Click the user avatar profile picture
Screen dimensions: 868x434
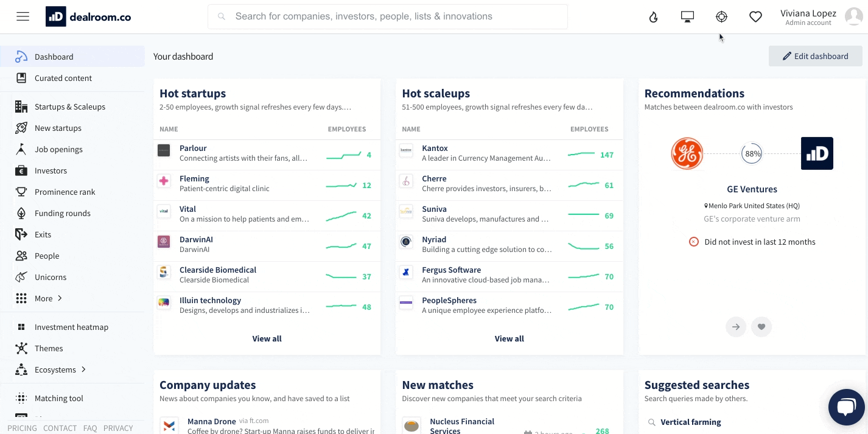click(854, 16)
